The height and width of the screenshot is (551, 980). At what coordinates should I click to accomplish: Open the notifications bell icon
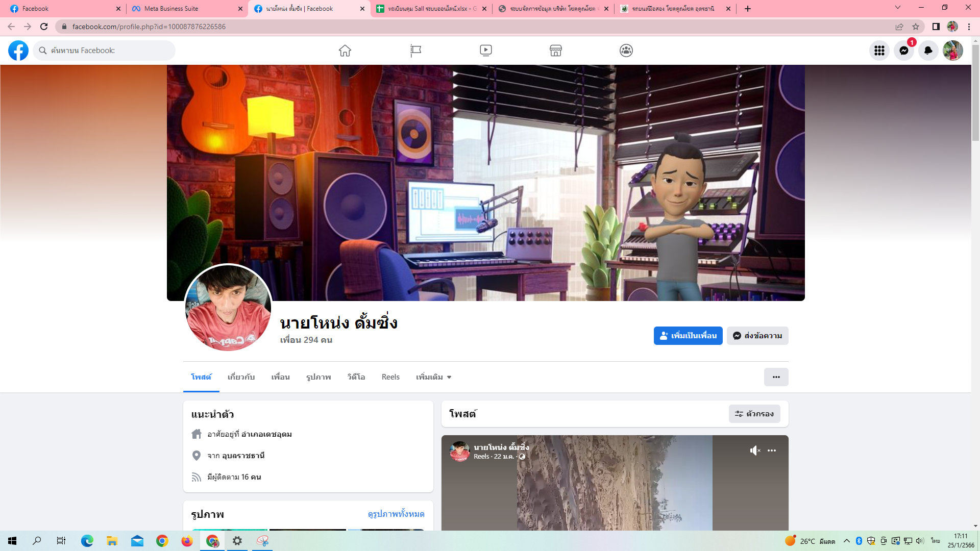coord(928,51)
